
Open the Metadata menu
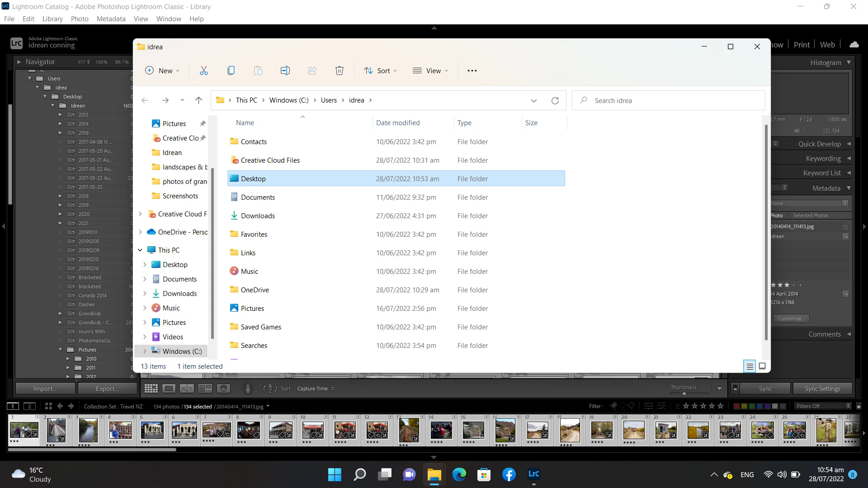coord(111,19)
